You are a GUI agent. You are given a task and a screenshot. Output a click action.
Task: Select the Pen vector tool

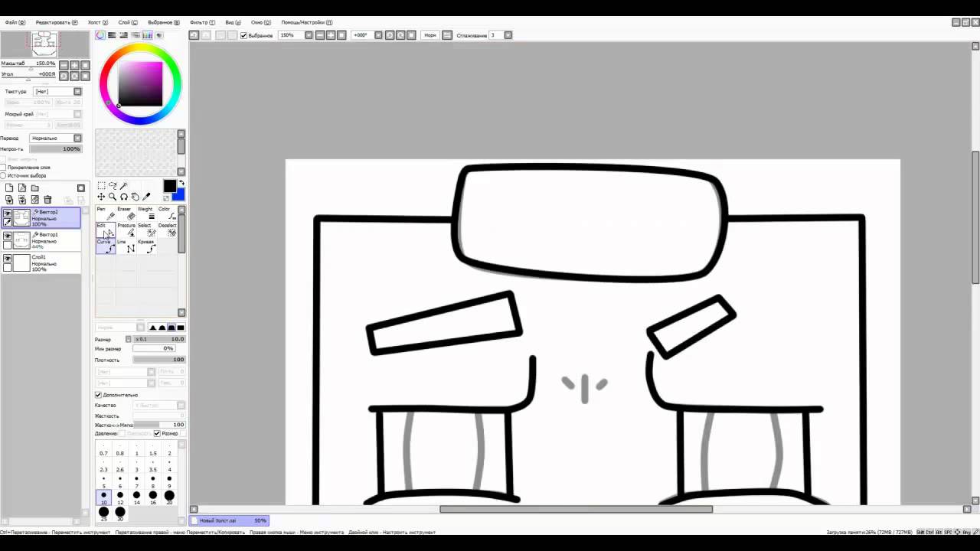[x=106, y=214]
